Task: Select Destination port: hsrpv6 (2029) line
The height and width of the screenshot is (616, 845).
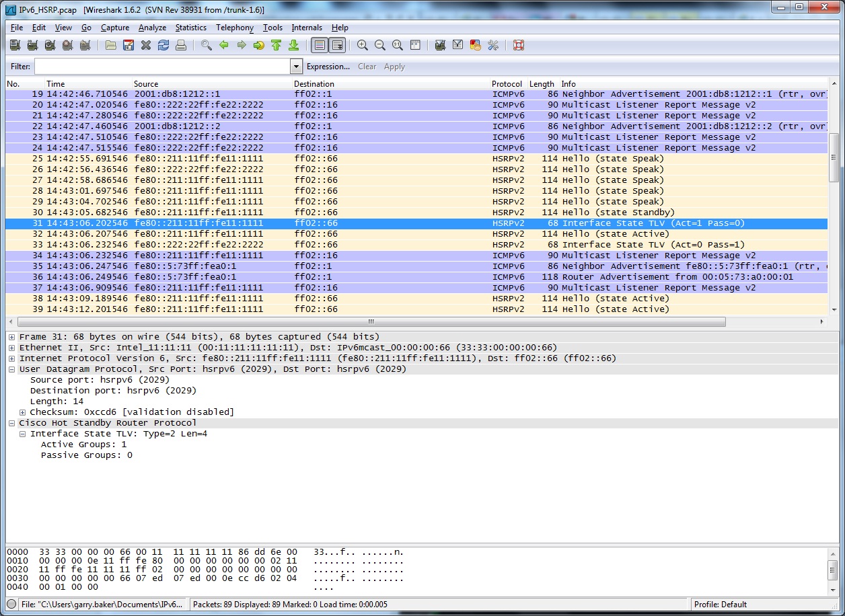Action: [113, 391]
